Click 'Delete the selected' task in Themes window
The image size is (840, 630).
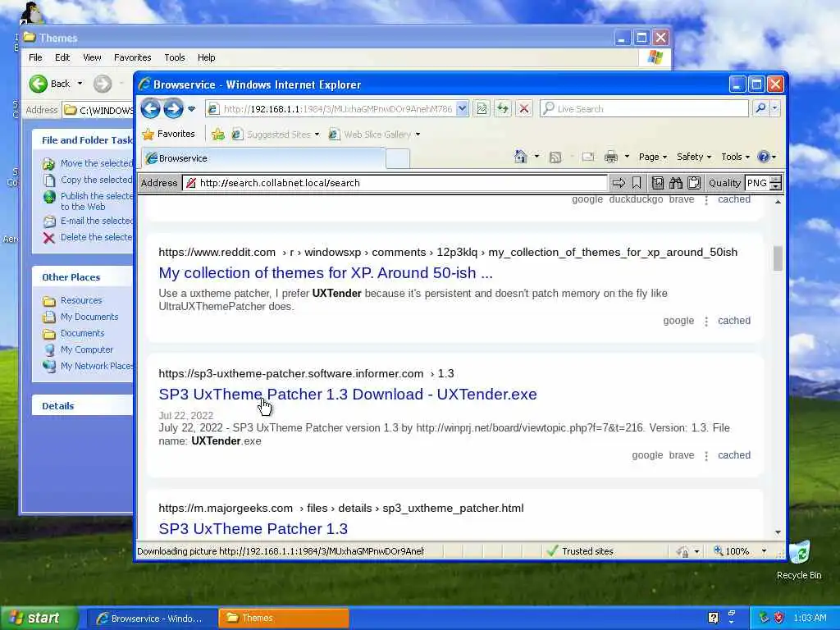tap(88, 237)
